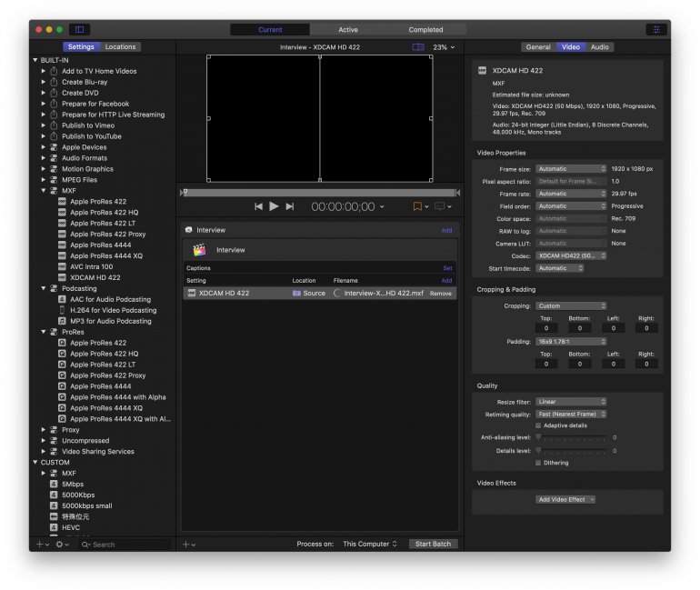Screen dimensions: 700x590
Task: Open the Audio inspector tab
Action: (x=600, y=46)
